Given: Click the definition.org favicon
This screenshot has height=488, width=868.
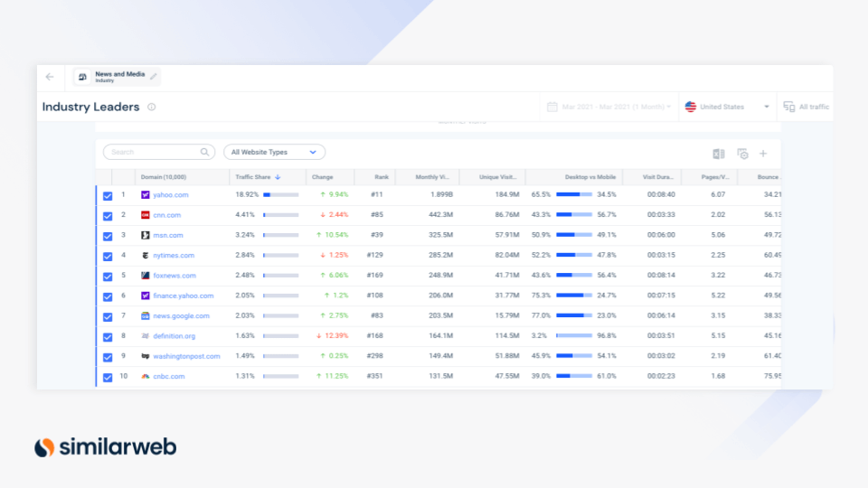Looking at the screenshot, I should 145,336.
